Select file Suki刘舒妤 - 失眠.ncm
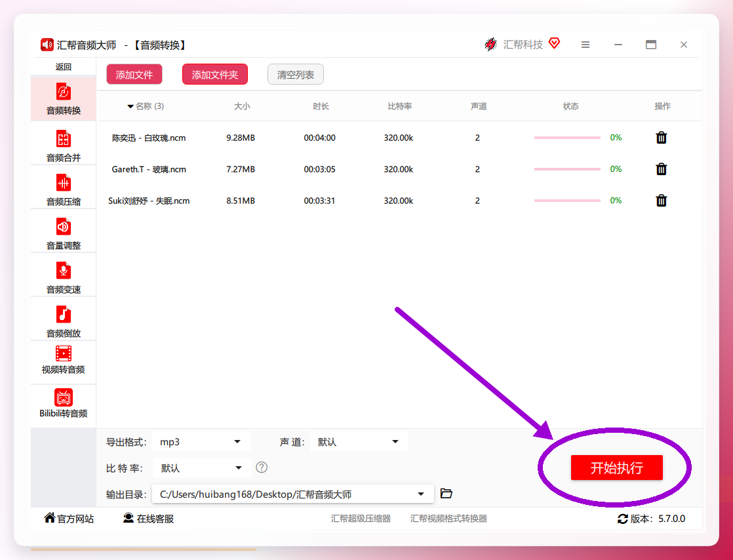733x560 pixels. [149, 201]
